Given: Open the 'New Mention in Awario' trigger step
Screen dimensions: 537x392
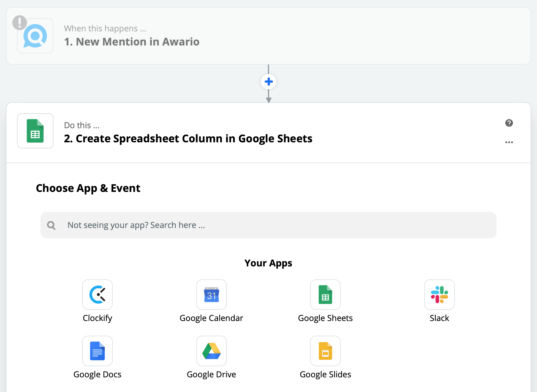Looking at the screenshot, I should [x=268, y=36].
